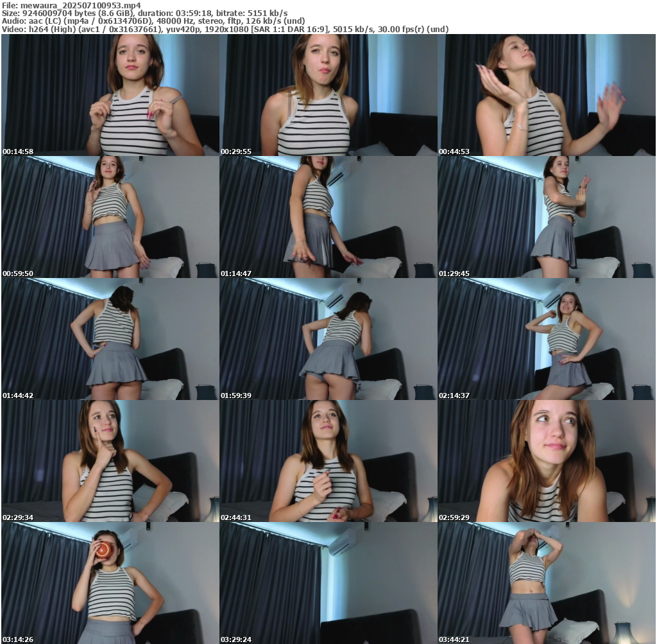This screenshot has width=657, height=644.
Task: Select the frame marked 01:59:39
Action: click(328, 339)
